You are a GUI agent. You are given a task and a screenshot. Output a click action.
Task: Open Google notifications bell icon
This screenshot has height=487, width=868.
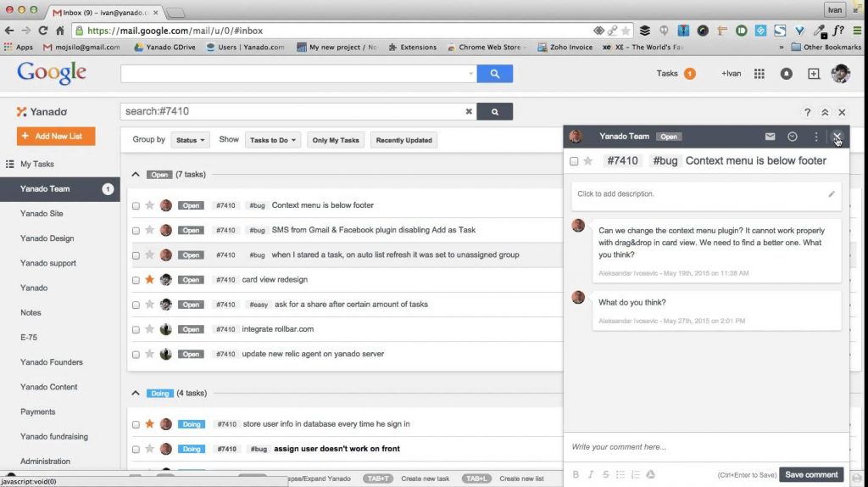786,74
